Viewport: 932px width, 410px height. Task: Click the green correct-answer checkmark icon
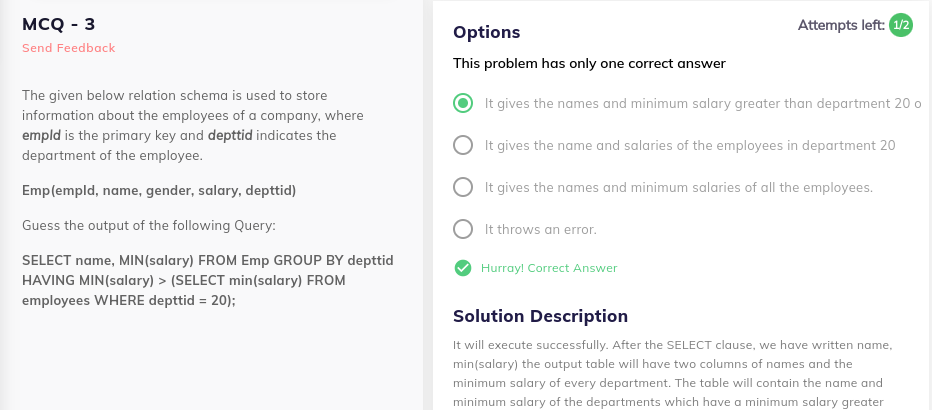click(463, 268)
